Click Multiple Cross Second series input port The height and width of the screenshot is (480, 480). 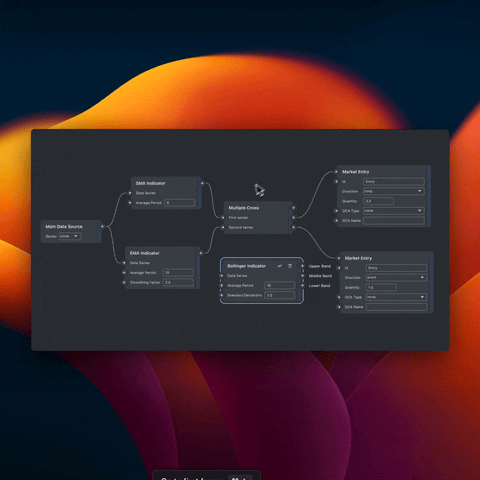pos(223,227)
